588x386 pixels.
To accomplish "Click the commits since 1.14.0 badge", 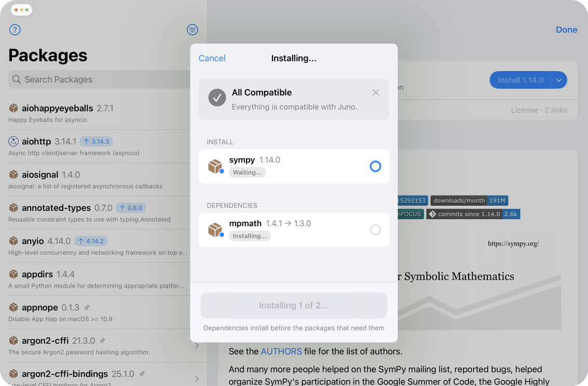I will [x=473, y=214].
